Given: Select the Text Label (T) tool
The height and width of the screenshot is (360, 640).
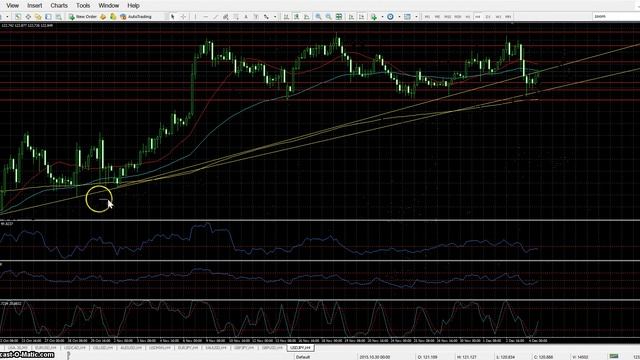Looking at the screenshot, I should (256, 17).
